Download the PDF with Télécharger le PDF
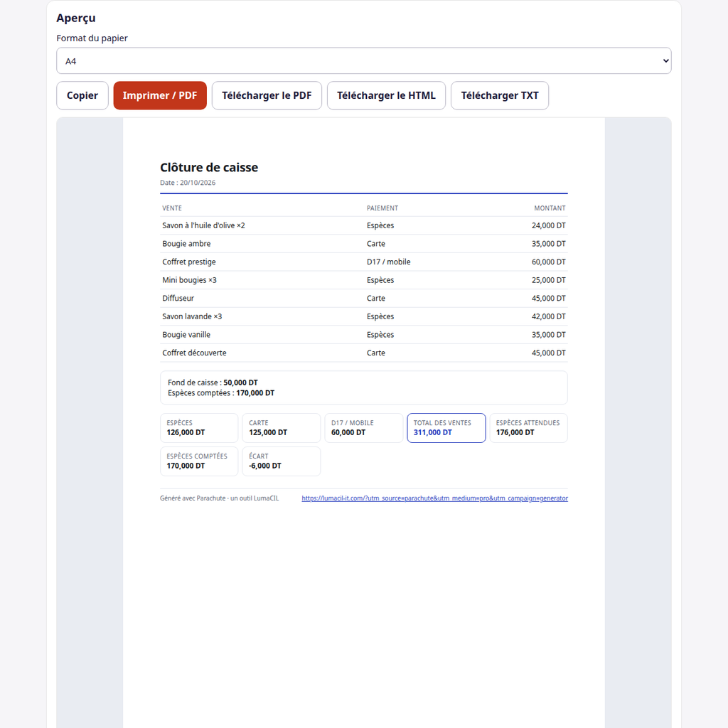Viewport: 728px width, 728px height. tap(267, 96)
